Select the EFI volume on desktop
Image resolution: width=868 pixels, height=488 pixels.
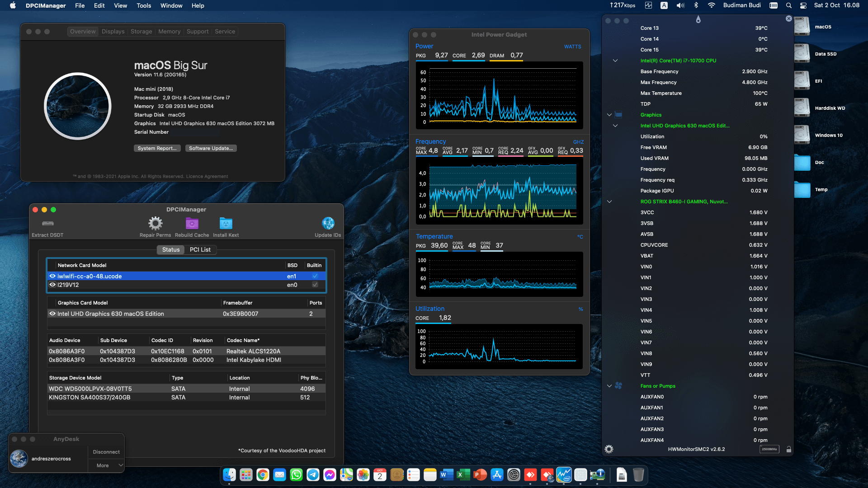point(802,81)
